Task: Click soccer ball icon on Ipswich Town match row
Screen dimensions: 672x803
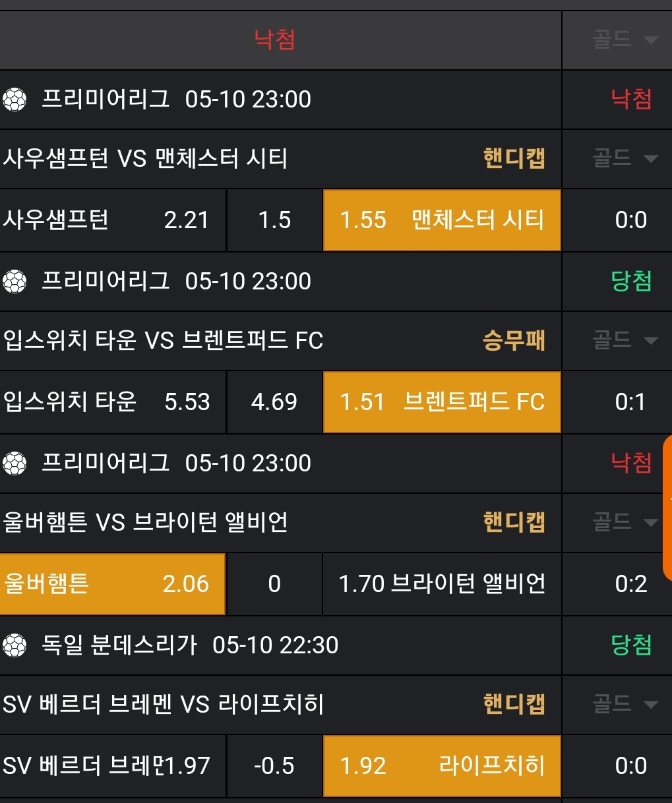Action: pyautogui.click(x=15, y=282)
